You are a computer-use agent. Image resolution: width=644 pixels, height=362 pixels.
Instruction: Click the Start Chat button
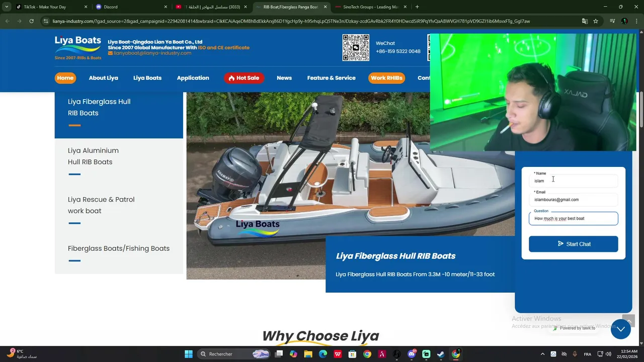(x=573, y=244)
